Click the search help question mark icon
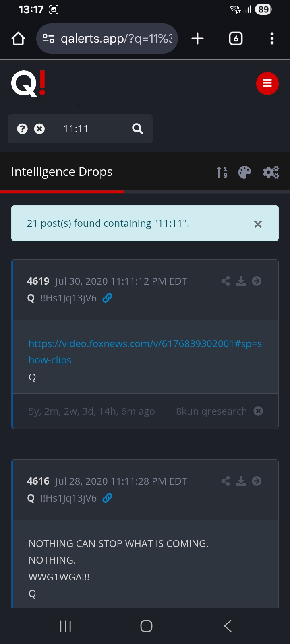The height and width of the screenshot is (644, 290). [x=23, y=129]
